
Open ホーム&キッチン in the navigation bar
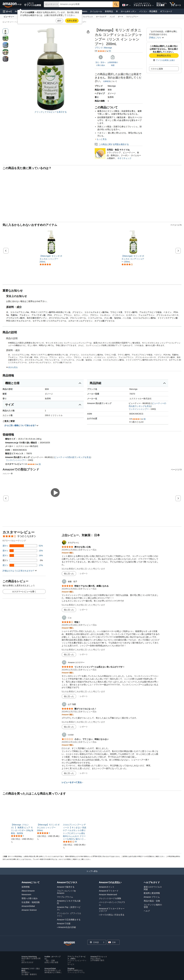[x=128, y=11]
